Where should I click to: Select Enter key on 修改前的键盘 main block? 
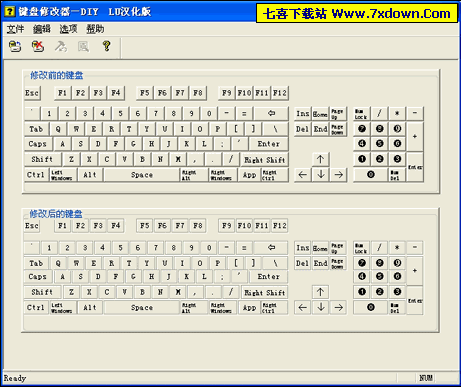click(269, 144)
